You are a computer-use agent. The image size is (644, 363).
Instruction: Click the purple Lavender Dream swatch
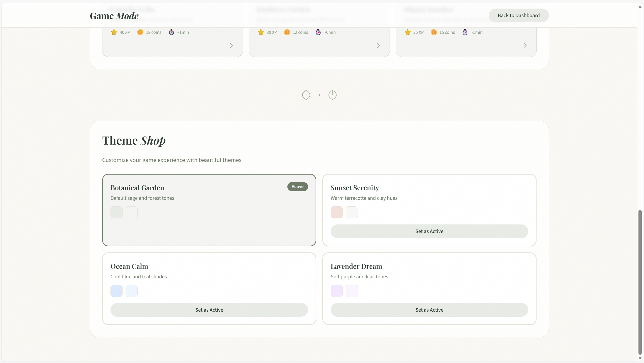point(336,291)
